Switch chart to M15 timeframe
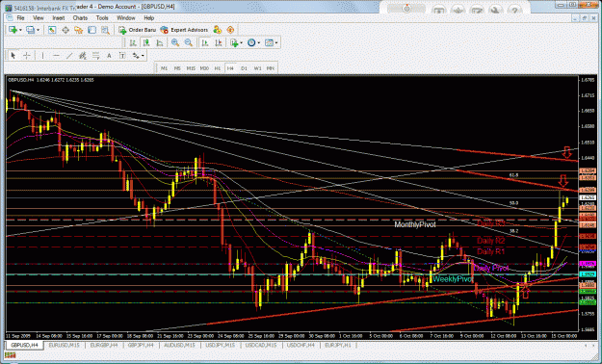Screen dimensions: 602x364 [191, 68]
